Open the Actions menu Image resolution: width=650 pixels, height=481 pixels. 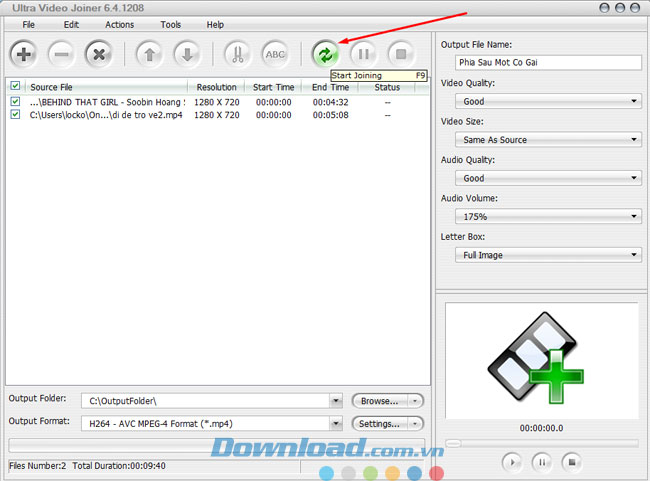point(119,25)
